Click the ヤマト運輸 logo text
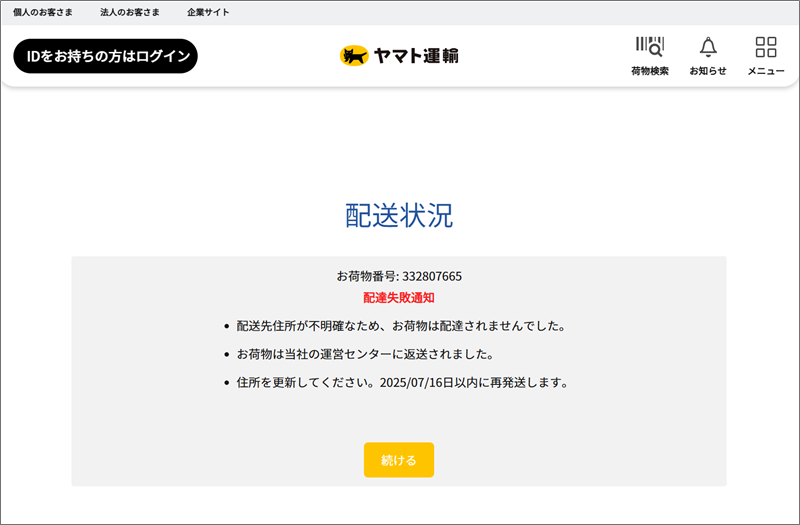The width and height of the screenshot is (800, 525). tap(416, 56)
